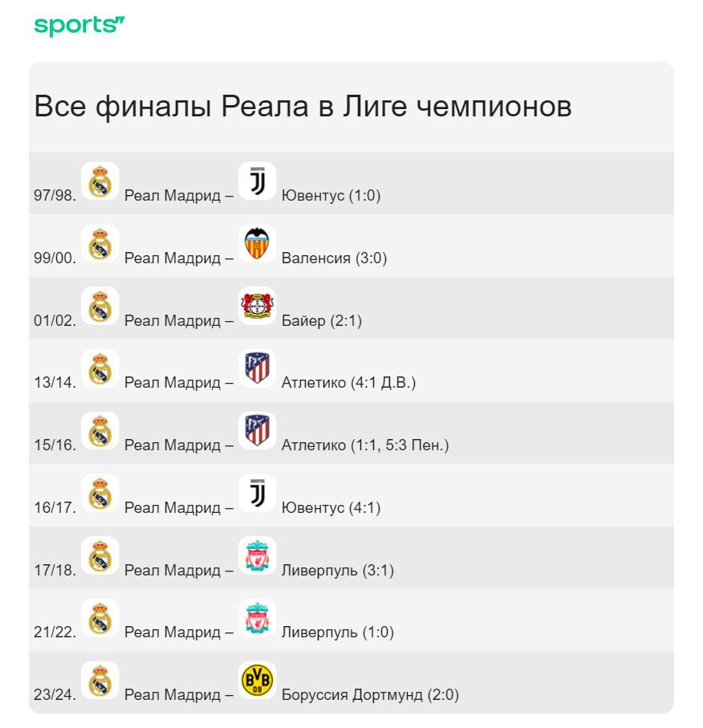The height and width of the screenshot is (728, 703).
Task: Open the Валенсия (3:0) team link
Action: [334, 258]
